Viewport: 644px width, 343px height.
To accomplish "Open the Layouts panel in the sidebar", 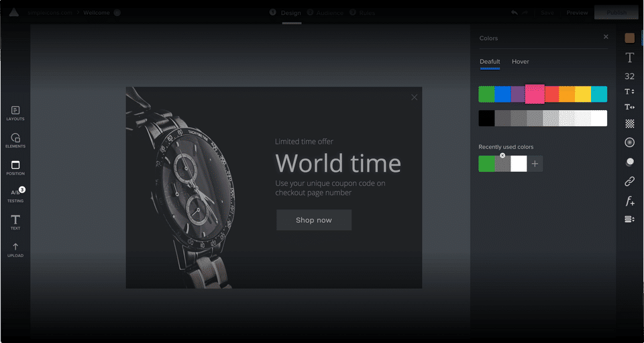I will tap(15, 113).
